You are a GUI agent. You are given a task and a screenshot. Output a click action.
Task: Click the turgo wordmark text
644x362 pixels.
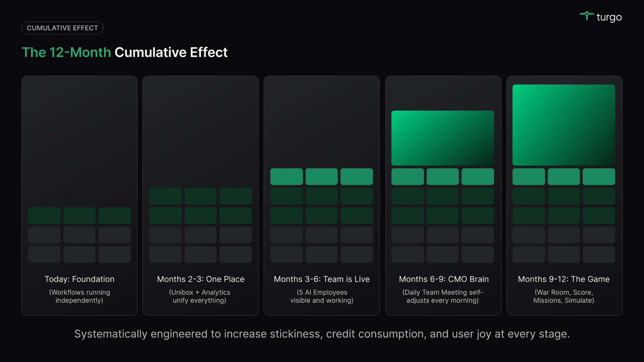point(609,17)
